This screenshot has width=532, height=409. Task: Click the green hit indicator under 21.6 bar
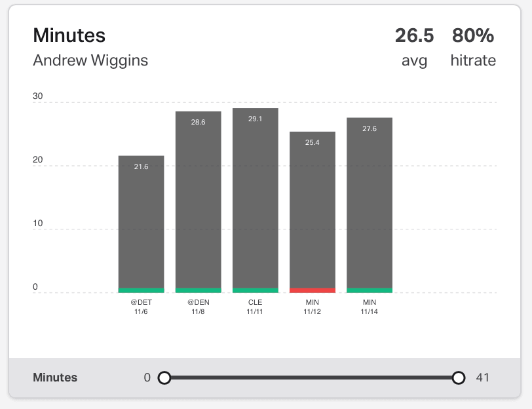tap(141, 290)
